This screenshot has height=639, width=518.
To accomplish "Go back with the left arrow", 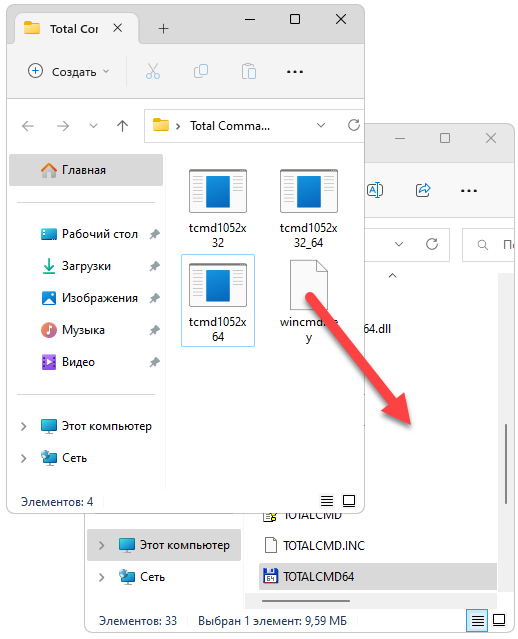I will 28,126.
